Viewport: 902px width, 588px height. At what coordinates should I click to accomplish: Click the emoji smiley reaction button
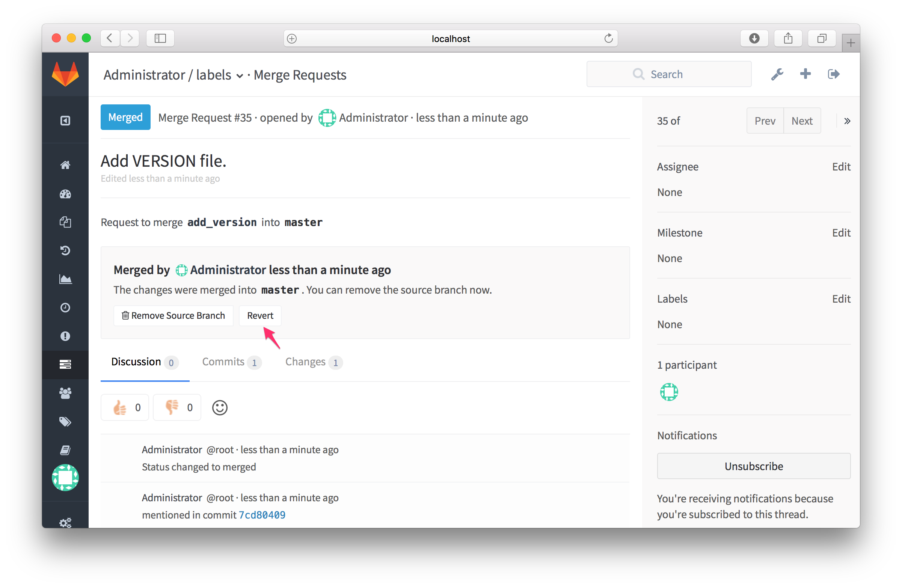pos(220,408)
